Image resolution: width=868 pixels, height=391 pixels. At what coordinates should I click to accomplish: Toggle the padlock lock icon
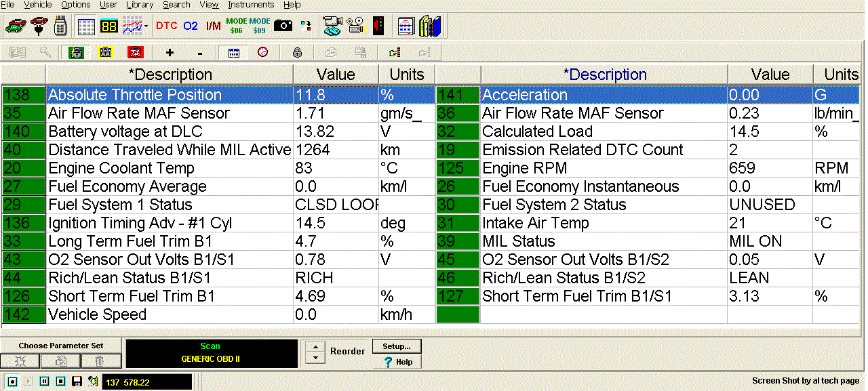point(297,53)
